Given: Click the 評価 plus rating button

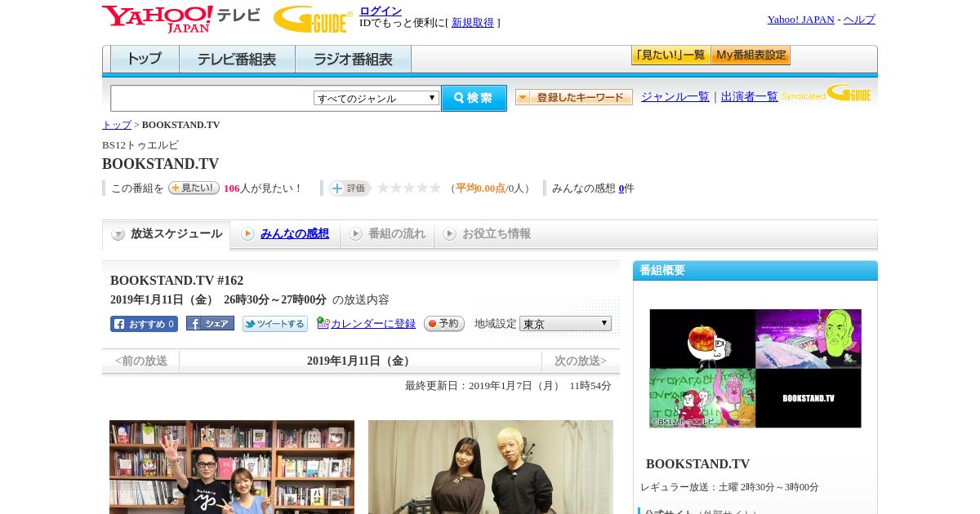Looking at the screenshot, I should tap(350, 188).
